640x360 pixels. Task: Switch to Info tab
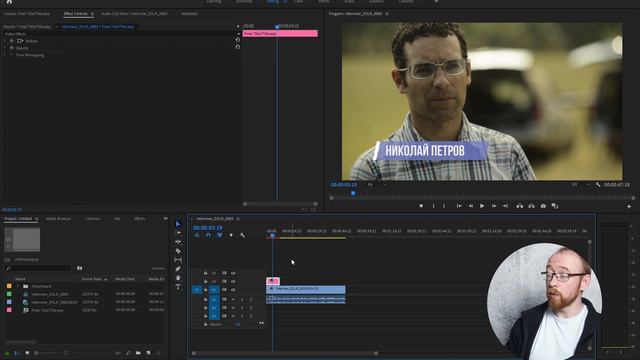117,219
